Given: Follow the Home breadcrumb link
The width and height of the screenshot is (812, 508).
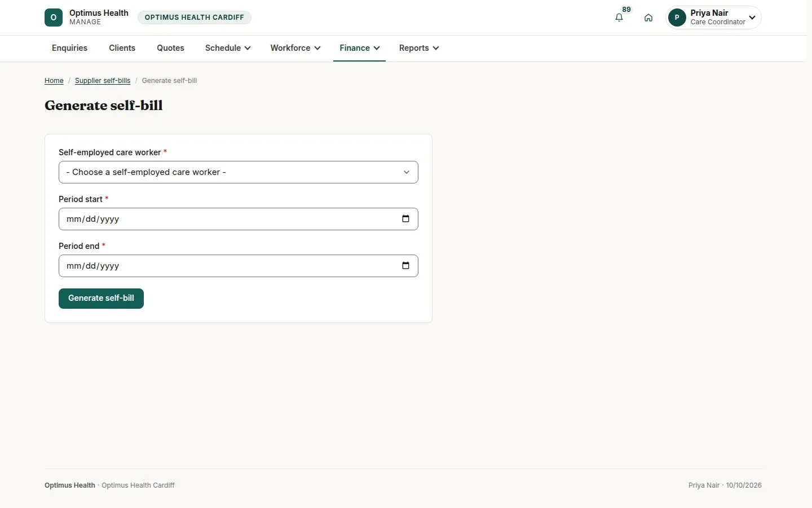Looking at the screenshot, I should [54, 81].
